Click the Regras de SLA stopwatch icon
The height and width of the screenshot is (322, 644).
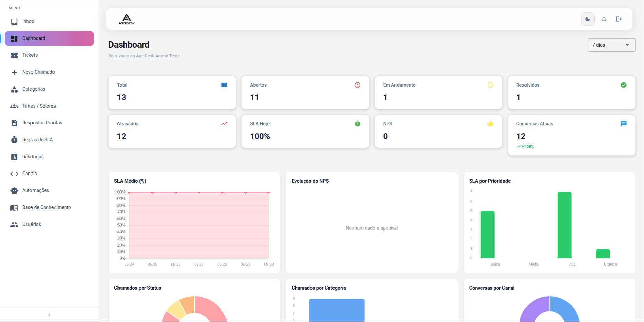pyautogui.click(x=14, y=140)
